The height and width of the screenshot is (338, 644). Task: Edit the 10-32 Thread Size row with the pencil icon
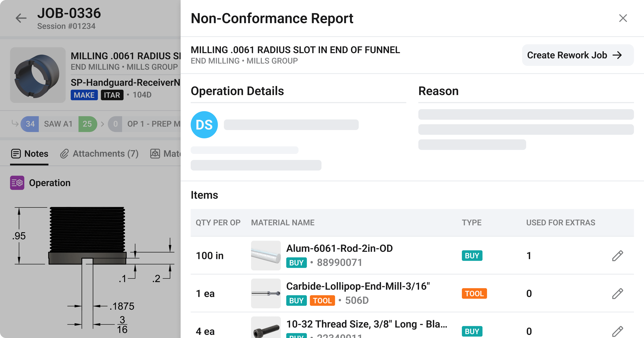pos(617,331)
